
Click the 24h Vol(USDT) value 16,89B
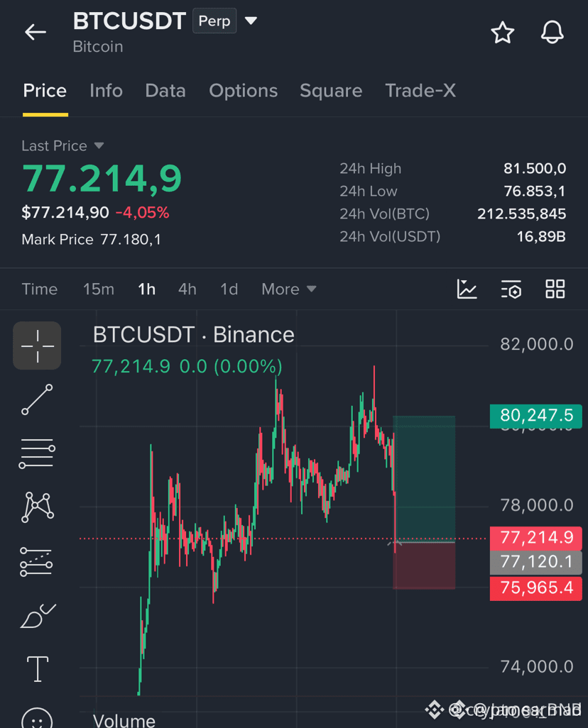[x=541, y=237]
